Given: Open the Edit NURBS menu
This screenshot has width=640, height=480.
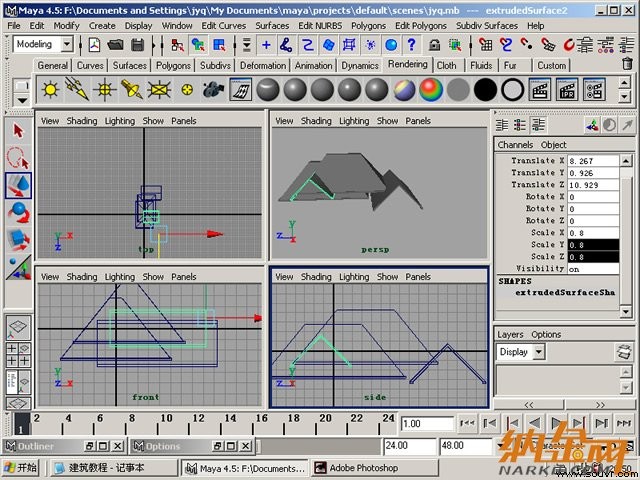Looking at the screenshot, I should pyautogui.click(x=320, y=26).
